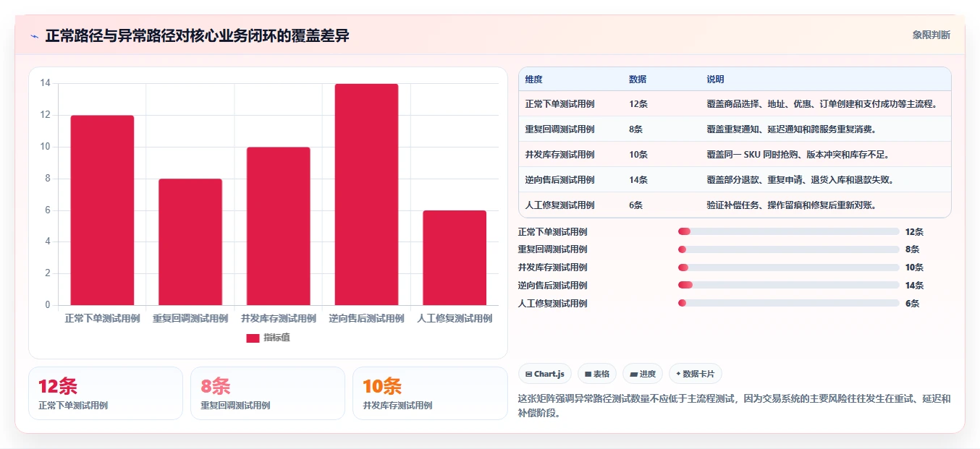Click the lightning icon beside the card title
Image resolution: width=980 pixels, height=449 pixels.
35,36
